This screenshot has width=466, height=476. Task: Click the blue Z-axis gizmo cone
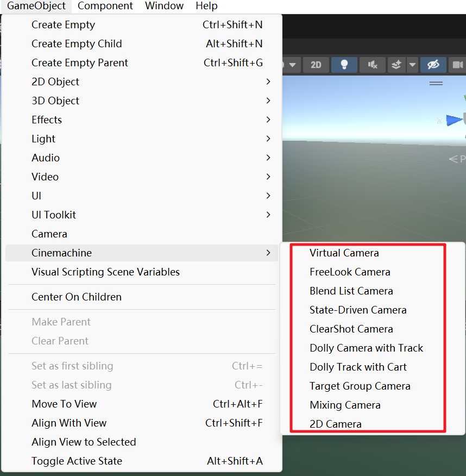454,120
